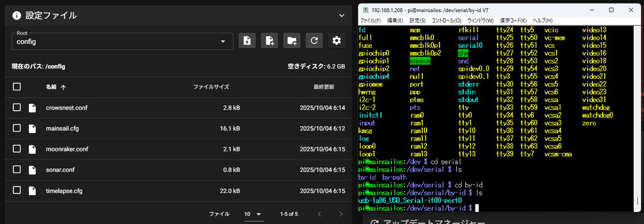Check the mainsail.cfg row checkbox
The width and height of the screenshot is (644, 224).
tap(17, 128)
